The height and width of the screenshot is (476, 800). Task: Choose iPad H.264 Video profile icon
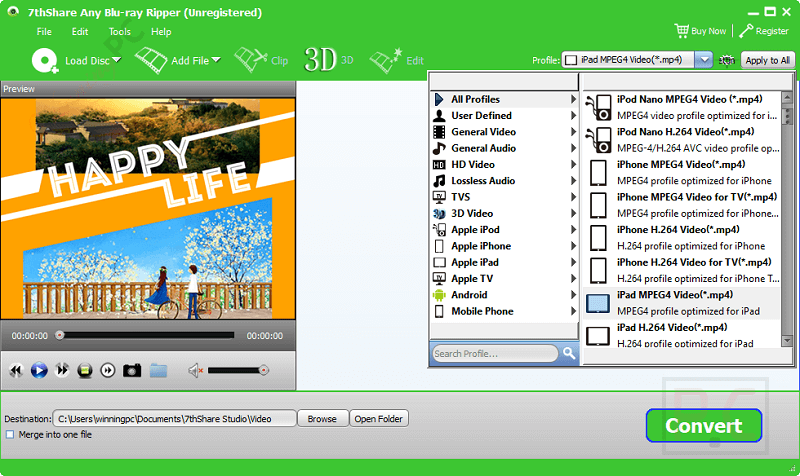[x=598, y=336]
